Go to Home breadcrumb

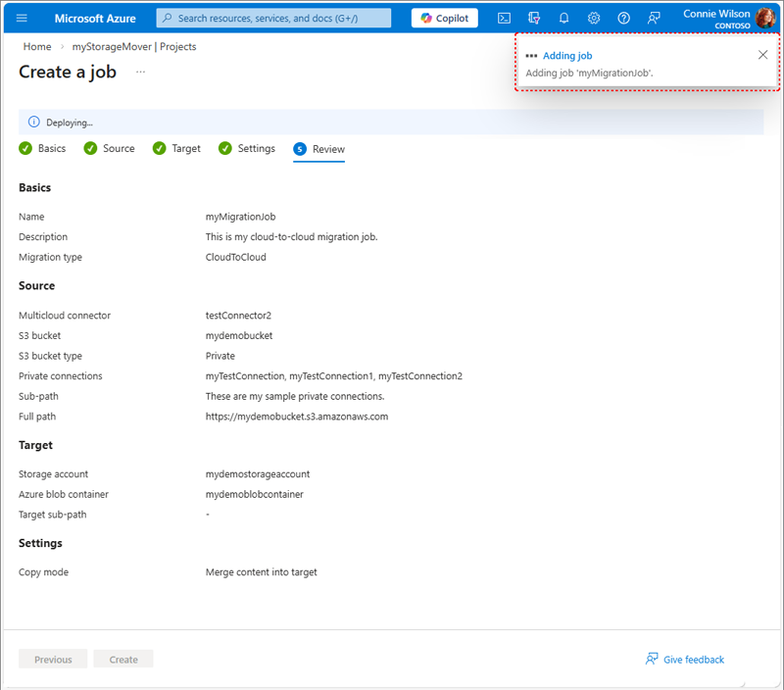click(37, 46)
